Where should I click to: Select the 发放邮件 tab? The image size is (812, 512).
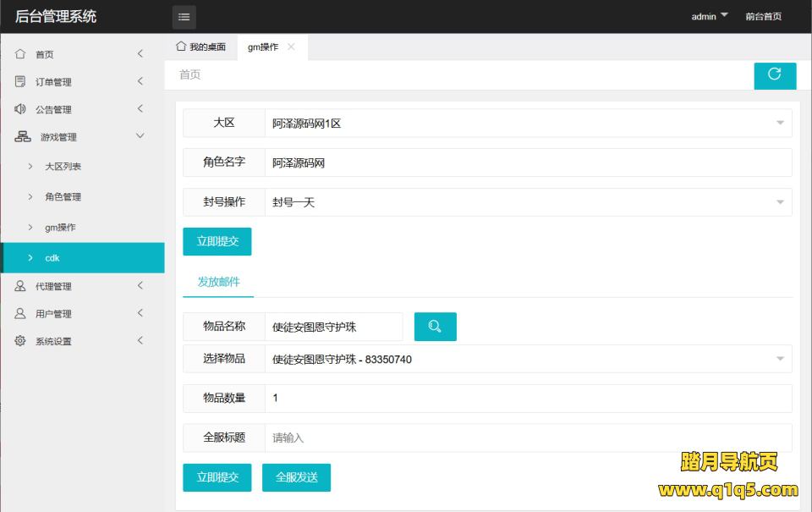pos(218,282)
